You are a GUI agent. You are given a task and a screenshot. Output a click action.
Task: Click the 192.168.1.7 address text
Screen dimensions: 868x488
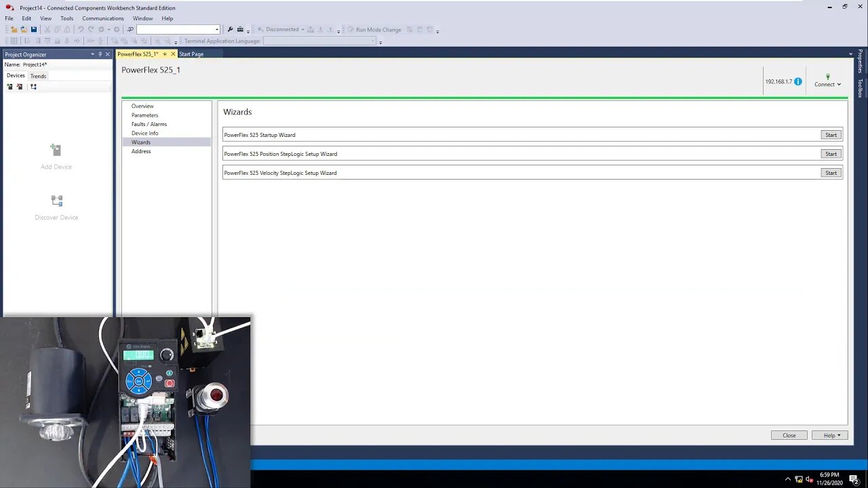tap(778, 81)
